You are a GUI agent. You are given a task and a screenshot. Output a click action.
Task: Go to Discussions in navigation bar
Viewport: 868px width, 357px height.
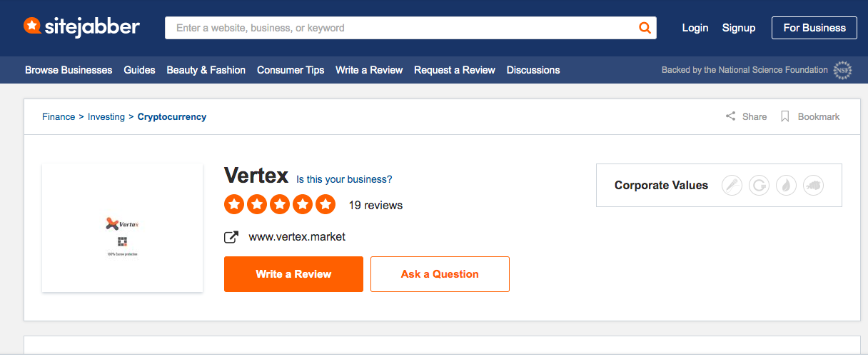533,70
